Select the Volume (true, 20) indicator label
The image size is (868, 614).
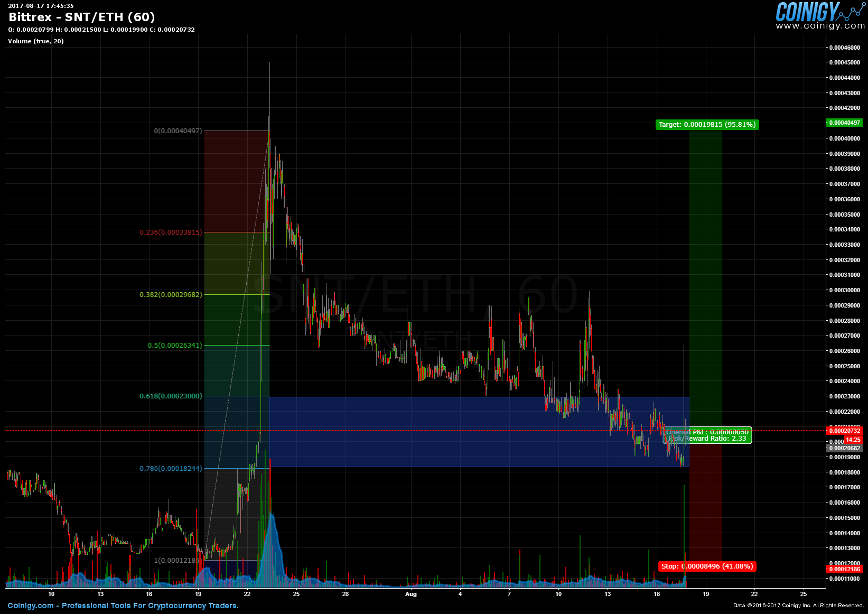[36, 41]
